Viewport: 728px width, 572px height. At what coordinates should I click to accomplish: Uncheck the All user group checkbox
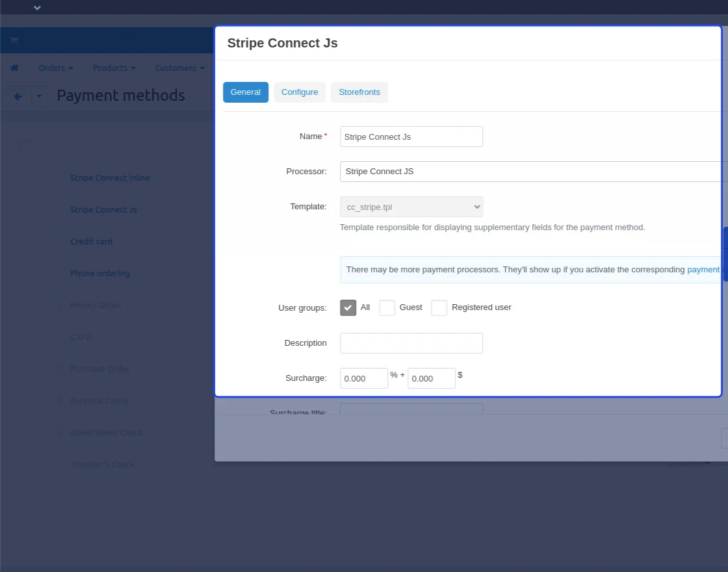point(348,307)
